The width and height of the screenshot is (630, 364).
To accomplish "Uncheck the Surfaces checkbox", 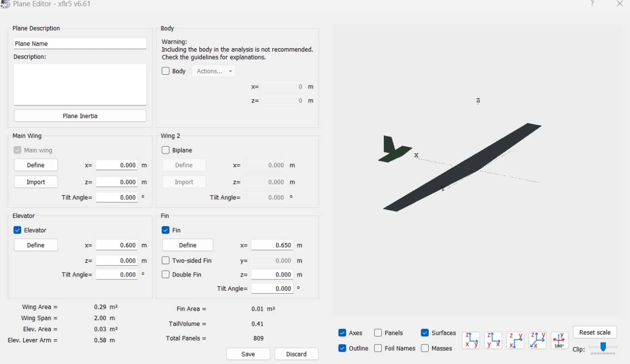I will (x=425, y=333).
